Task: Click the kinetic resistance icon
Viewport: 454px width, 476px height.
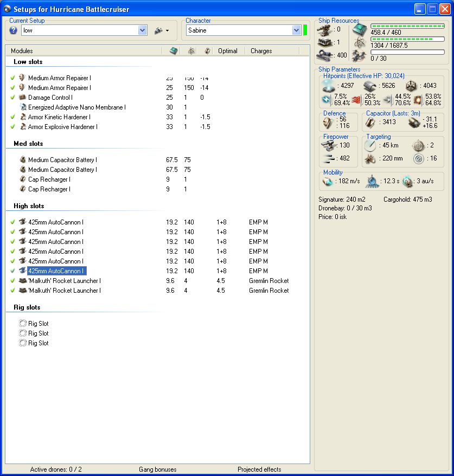Action: (388, 100)
